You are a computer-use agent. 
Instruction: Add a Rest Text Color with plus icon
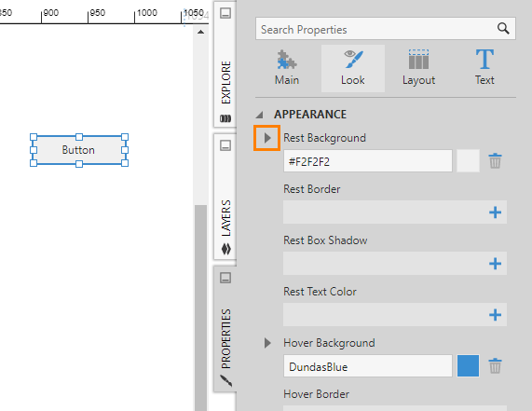495,315
